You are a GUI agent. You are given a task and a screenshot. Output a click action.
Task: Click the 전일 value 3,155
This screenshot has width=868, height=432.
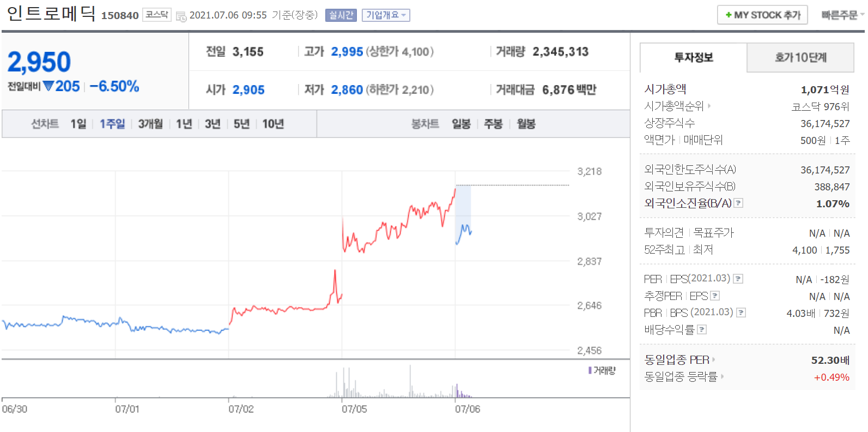coord(248,52)
